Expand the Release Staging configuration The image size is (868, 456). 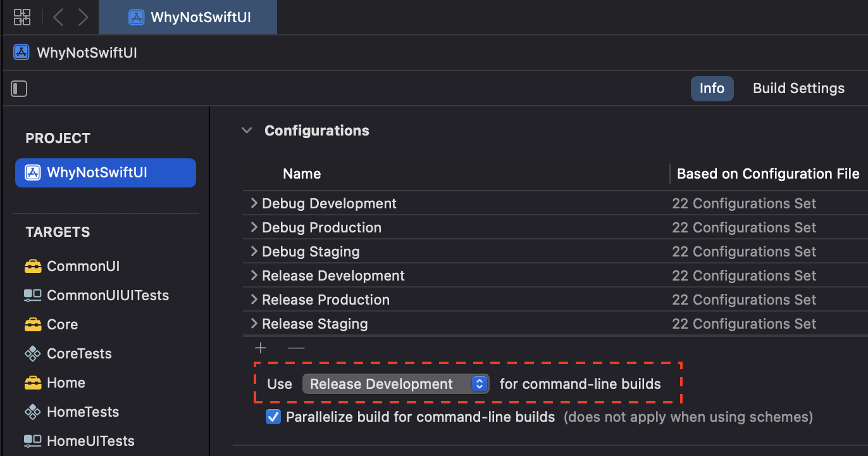click(254, 324)
